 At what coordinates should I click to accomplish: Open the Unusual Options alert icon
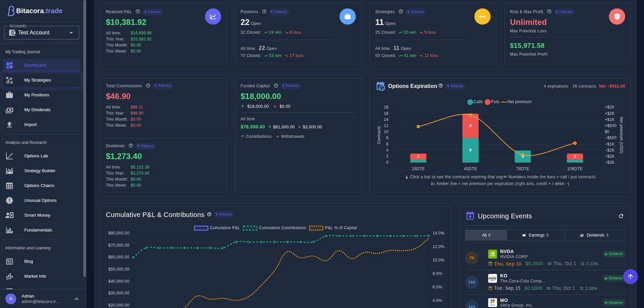click(x=10, y=200)
